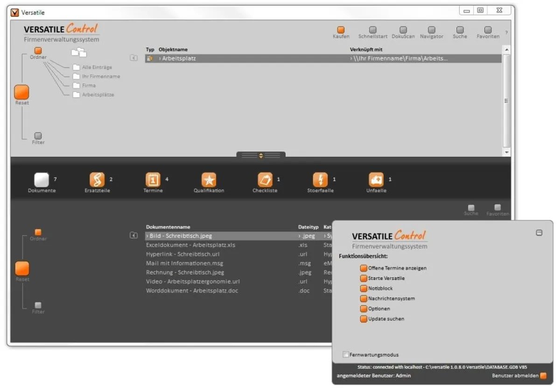Viewport: 560px width, 392px height.
Task: Click the Termine calendar icon
Action: (153, 180)
